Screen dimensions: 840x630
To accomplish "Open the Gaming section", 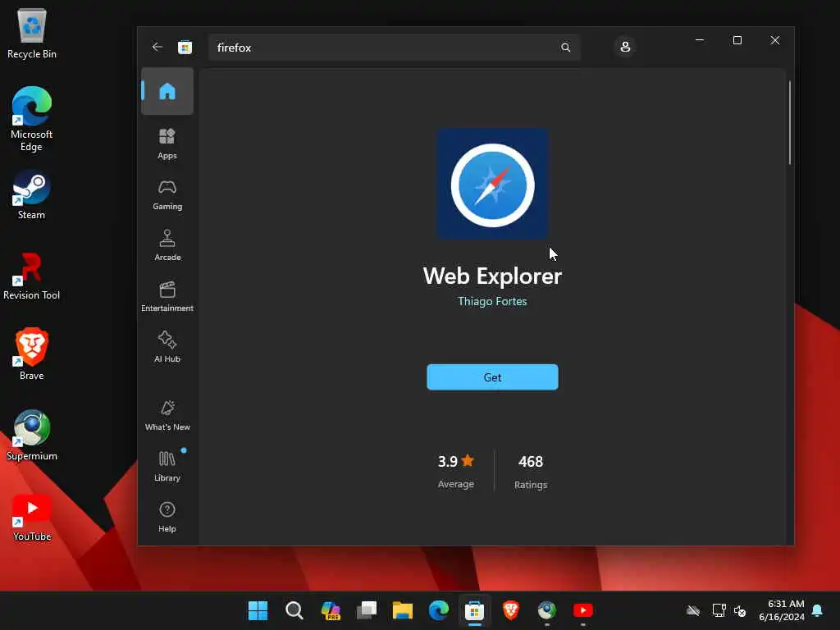I will (167, 194).
